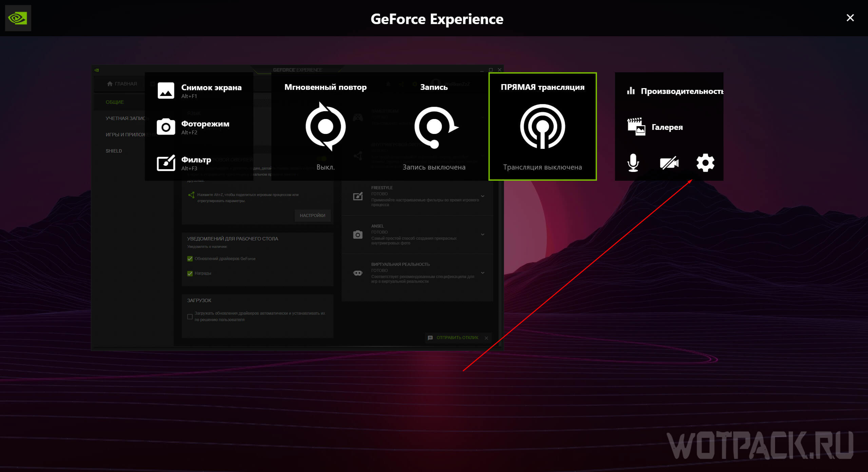This screenshot has height=472, width=868.
Task: Expand the FREESTYLE section chevron
Action: click(483, 196)
